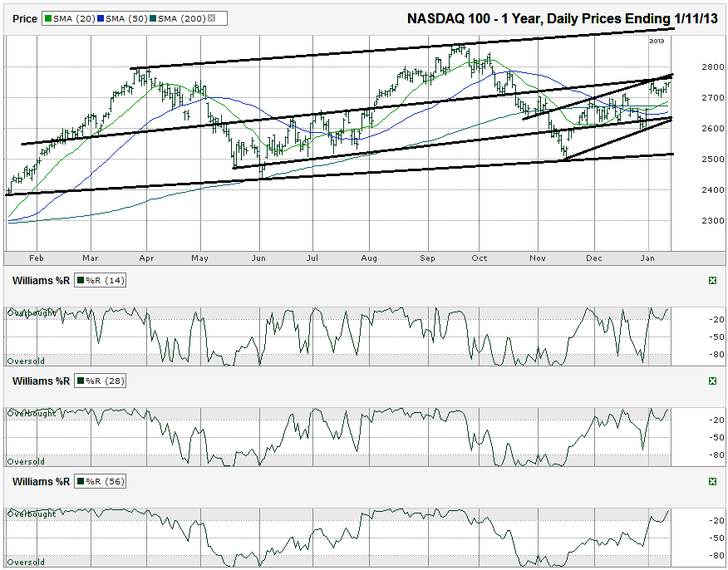Select the Aug label on the time axis
Viewport: 728px width, 570px height.
coord(369,258)
